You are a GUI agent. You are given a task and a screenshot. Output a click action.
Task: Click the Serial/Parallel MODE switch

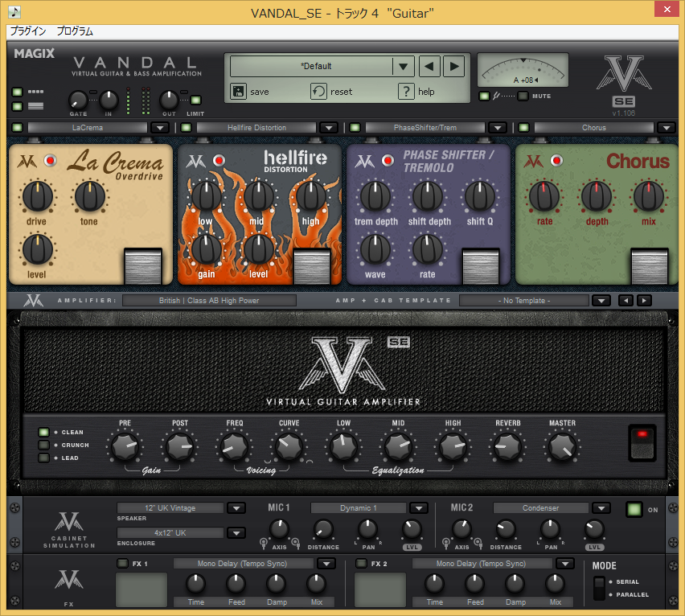(600, 588)
